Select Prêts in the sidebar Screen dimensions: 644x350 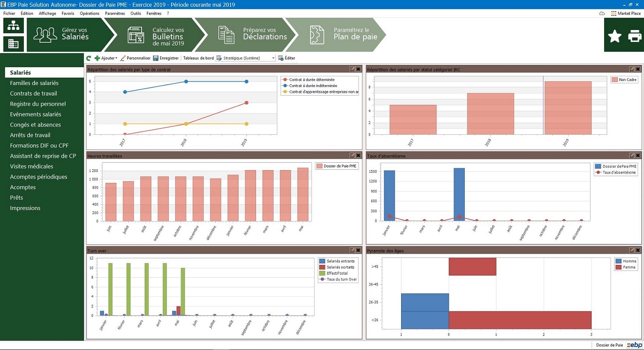(x=16, y=198)
